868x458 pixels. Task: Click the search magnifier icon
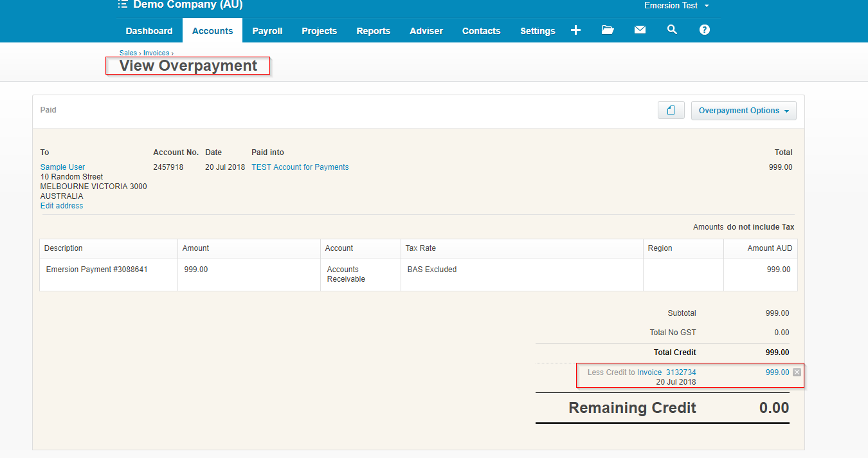(672, 30)
